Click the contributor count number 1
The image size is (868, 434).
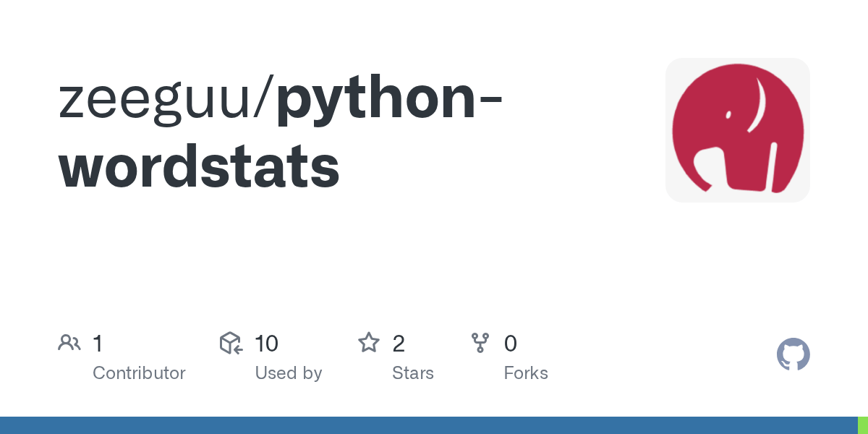pos(98,344)
